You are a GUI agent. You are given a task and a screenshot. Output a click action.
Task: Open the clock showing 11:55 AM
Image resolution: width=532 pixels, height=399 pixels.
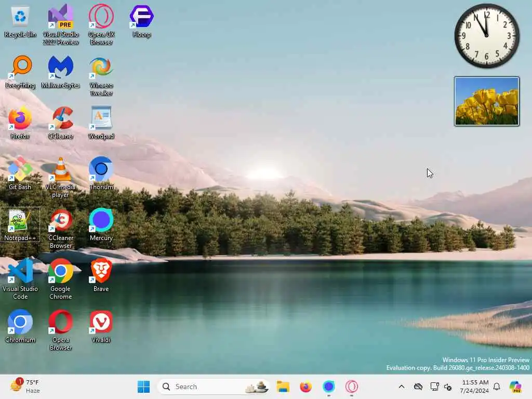[x=475, y=387]
